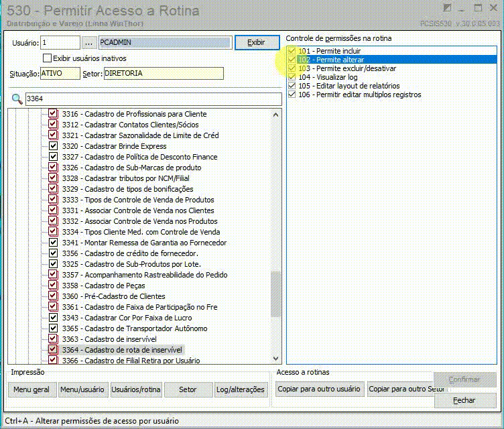This screenshot has width=504, height=429.
Task: Toggle 104 - Visualizar log checkbox
Action: (292, 77)
